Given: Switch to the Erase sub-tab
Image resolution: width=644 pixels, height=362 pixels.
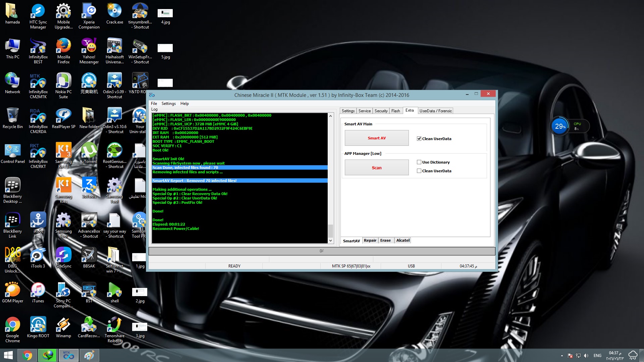Looking at the screenshot, I should [x=385, y=240].
